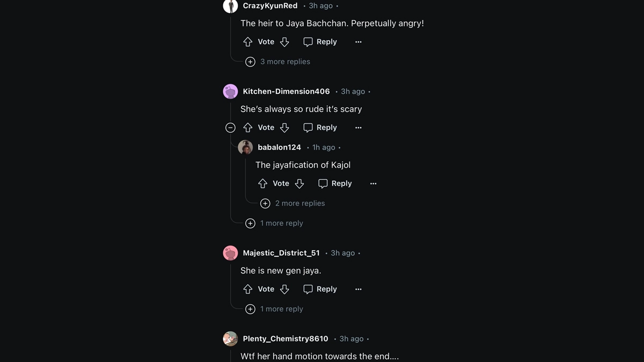Upvote CrazyKyunRed's comment
The image size is (644, 362).
[x=248, y=42]
